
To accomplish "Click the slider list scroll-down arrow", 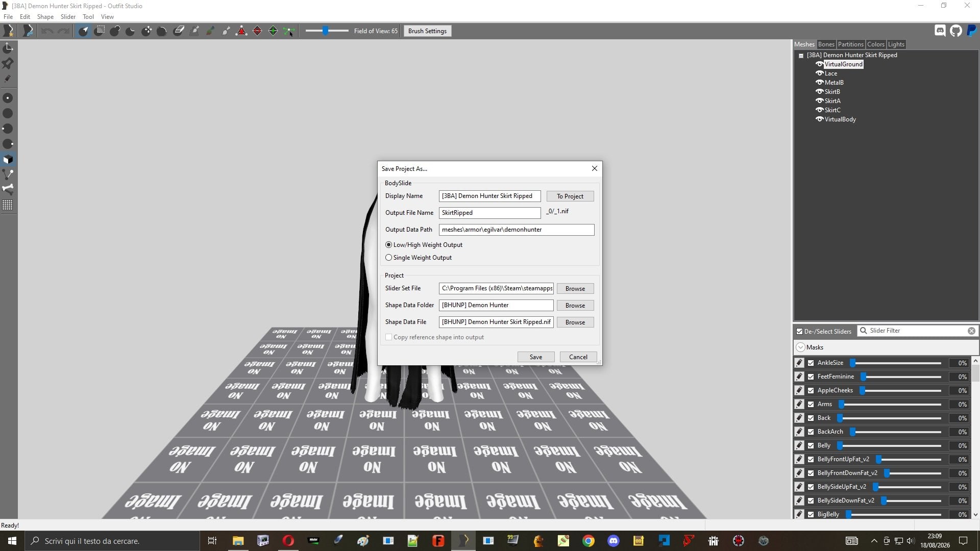I will point(975,514).
